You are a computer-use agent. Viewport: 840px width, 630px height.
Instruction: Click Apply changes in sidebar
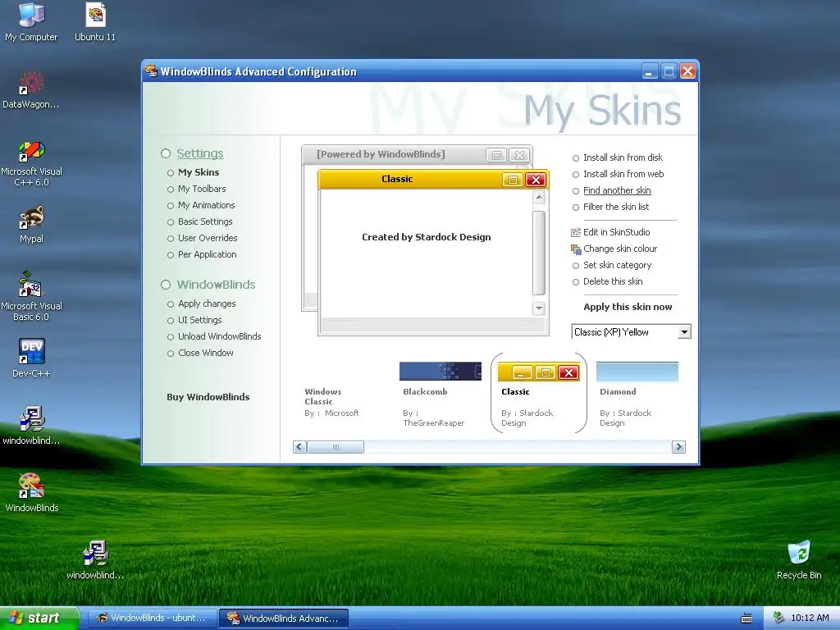(x=206, y=304)
